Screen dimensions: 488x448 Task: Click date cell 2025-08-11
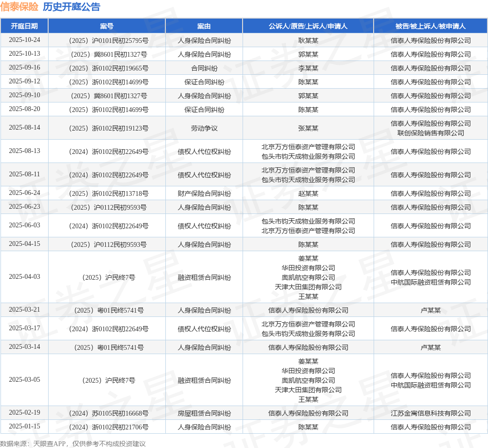pyautogui.click(x=24, y=174)
